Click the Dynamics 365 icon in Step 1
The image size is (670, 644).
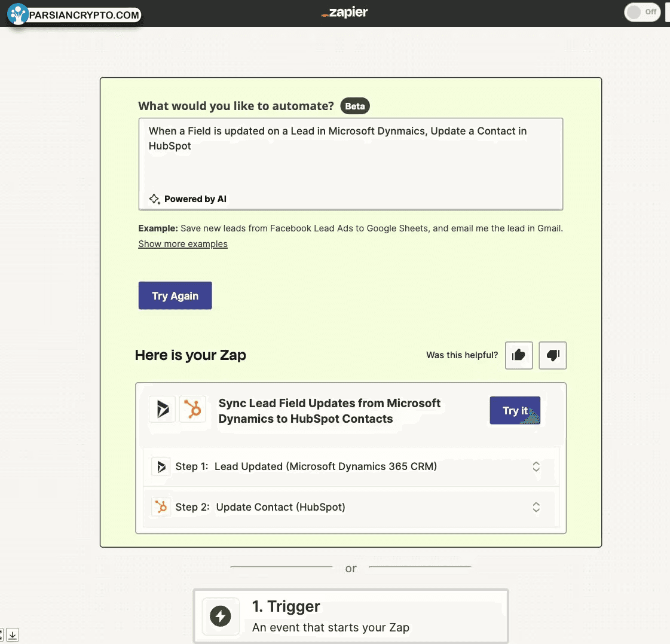(x=161, y=466)
